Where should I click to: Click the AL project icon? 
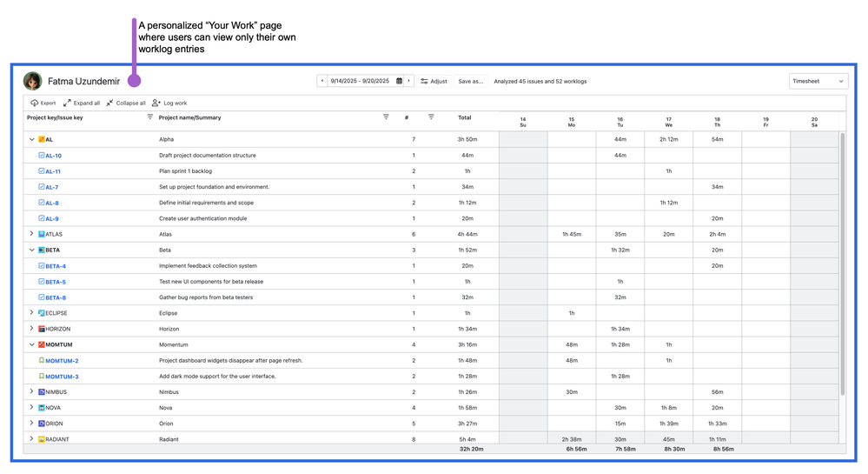(42, 140)
